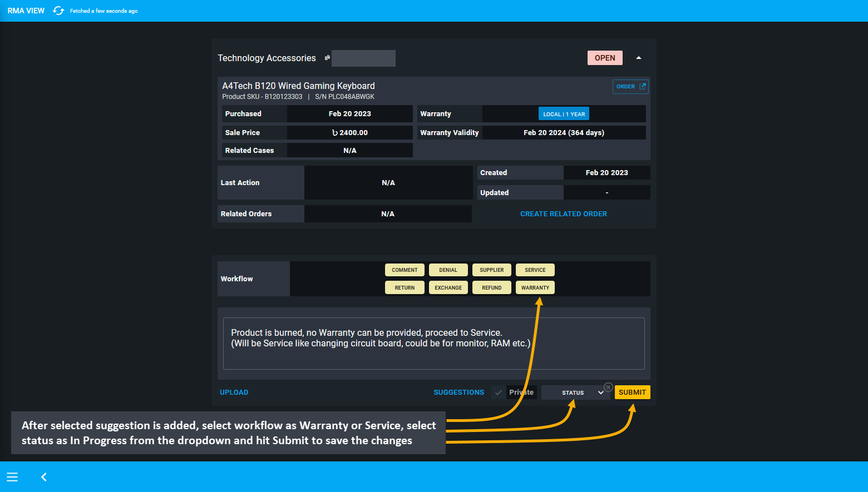Collapse the RMA case card arrow
Viewport: 868px width, 492px height.
pyautogui.click(x=639, y=58)
